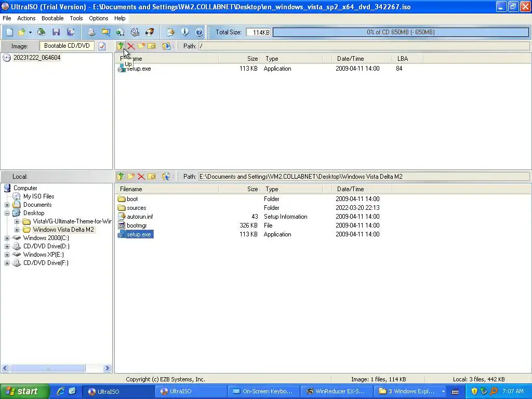Click the CD 650MB capacity progress bar
Image resolution: width=532 pixels, height=399 pixels.
tap(401, 32)
